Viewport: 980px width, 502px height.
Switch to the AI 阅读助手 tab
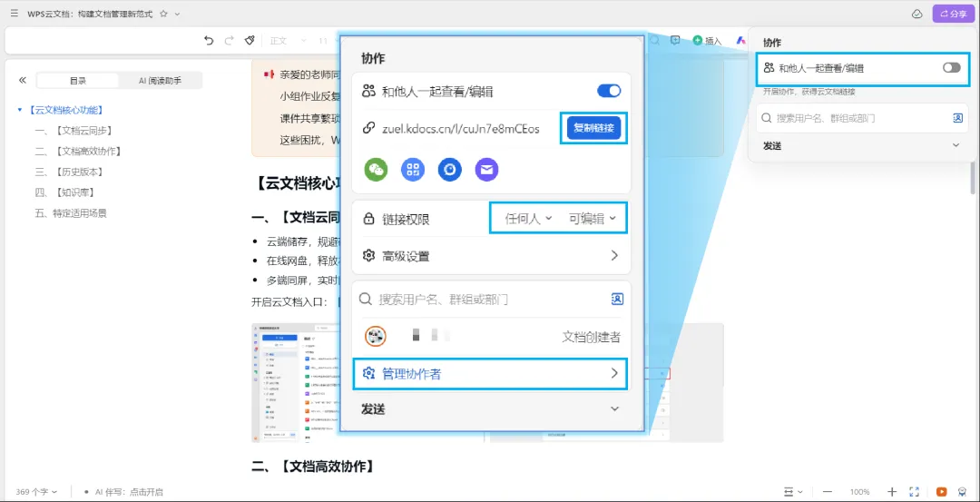click(x=160, y=81)
